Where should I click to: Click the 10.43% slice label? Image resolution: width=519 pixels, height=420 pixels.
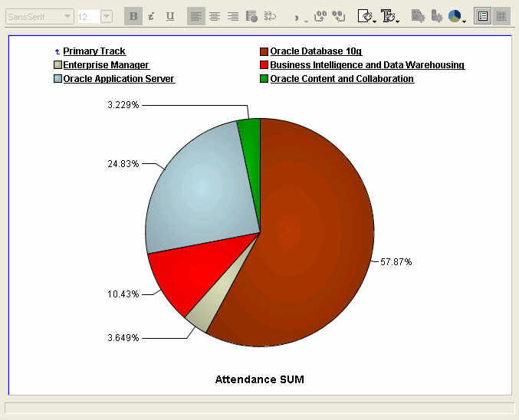(x=123, y=294)
